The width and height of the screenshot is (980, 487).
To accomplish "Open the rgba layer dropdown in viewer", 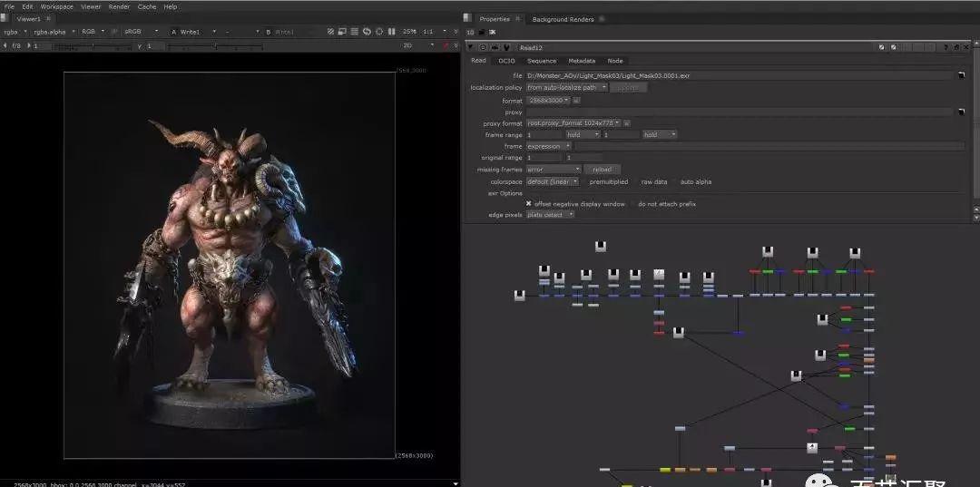I will 15,32.
